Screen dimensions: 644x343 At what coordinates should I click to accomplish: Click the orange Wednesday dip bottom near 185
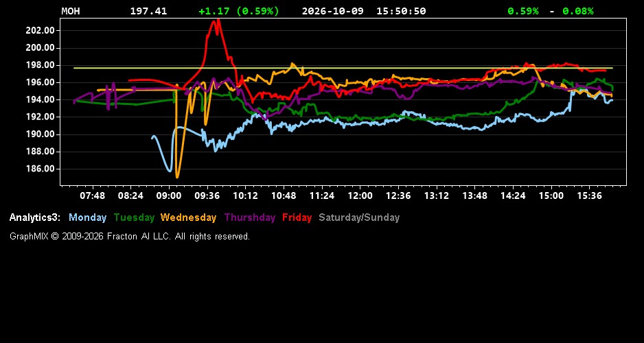click(x=177, y=176)
